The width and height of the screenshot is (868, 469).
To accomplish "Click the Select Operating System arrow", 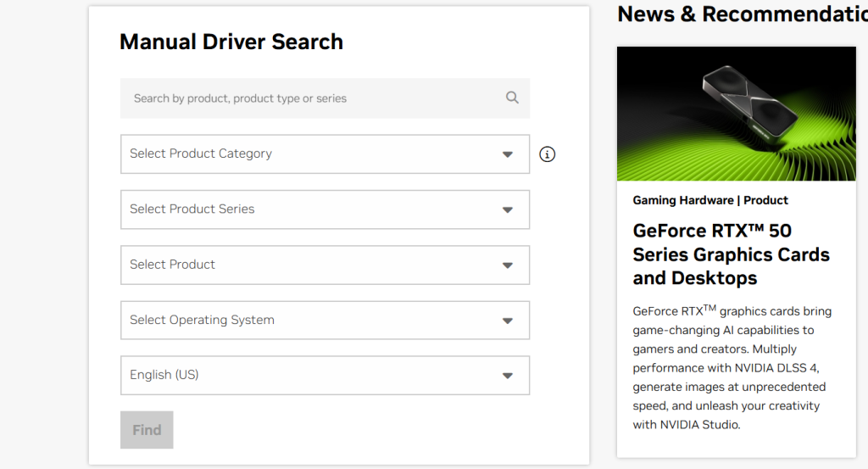I will point(508,321).
